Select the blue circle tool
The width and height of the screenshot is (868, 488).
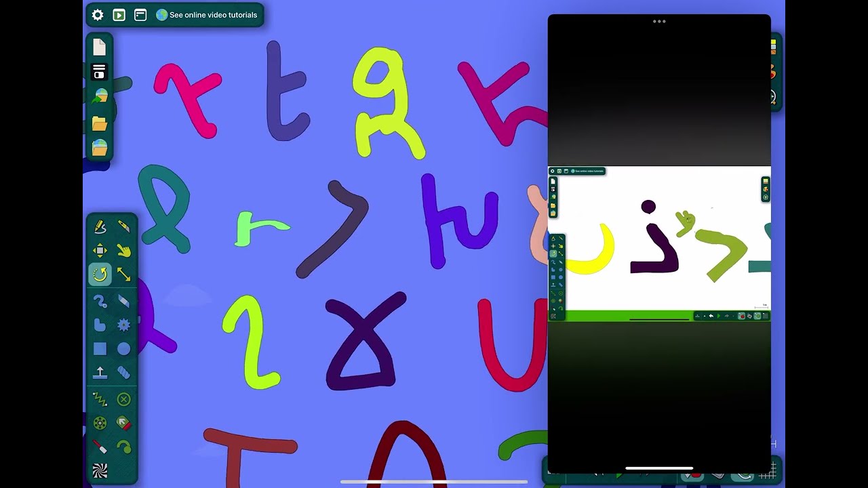point(123,348)
